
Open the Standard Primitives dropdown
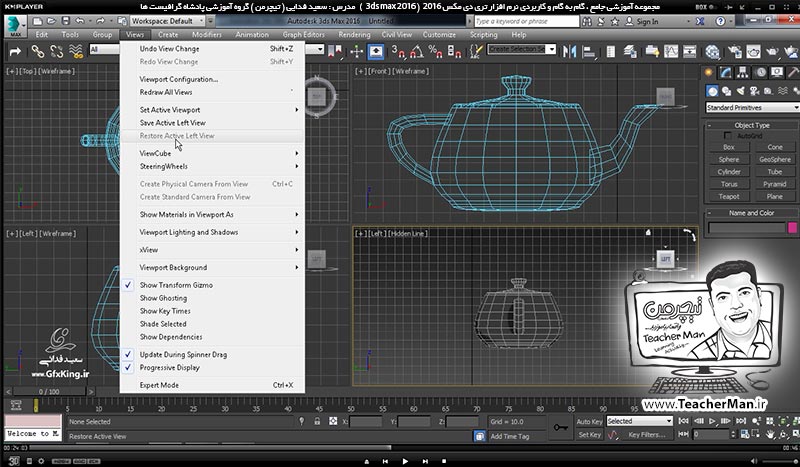point(753,108)
